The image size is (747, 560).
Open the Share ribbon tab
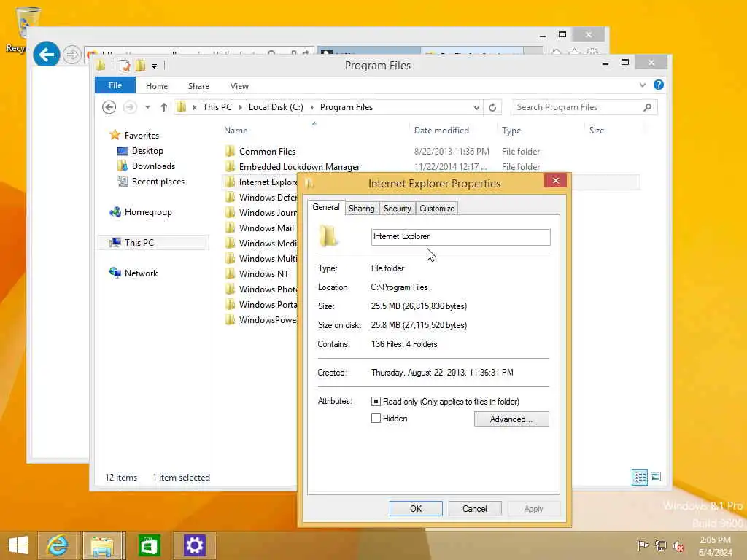(x=198, y=86)
